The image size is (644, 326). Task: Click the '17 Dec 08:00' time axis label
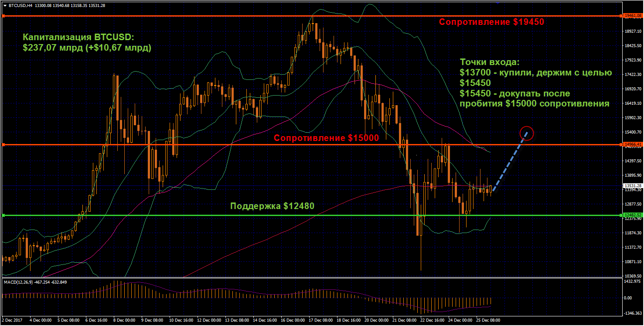pos(320,320)
